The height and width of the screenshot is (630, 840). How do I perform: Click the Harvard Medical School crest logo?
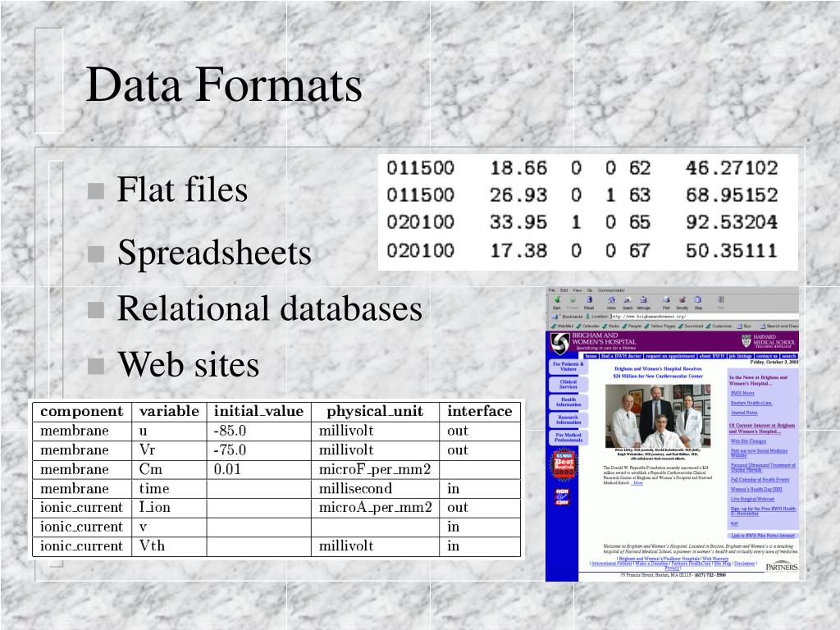click(x=746, y=340)
